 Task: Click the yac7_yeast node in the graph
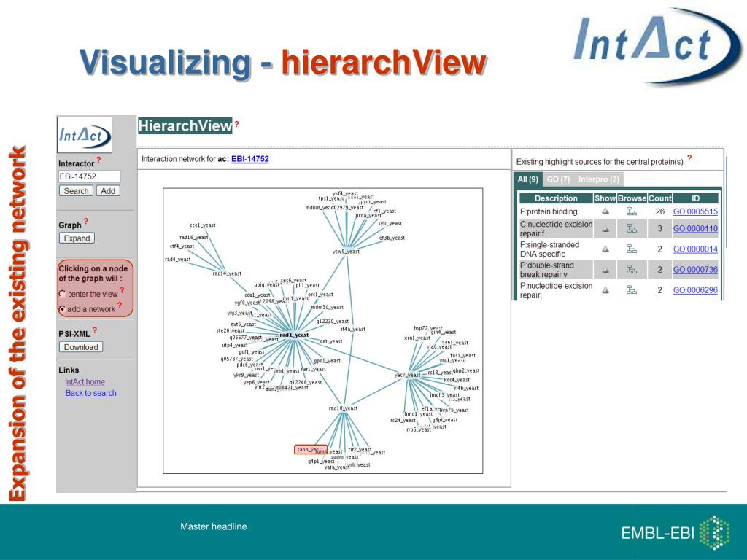pyautogui.click(x=407, y=375)
